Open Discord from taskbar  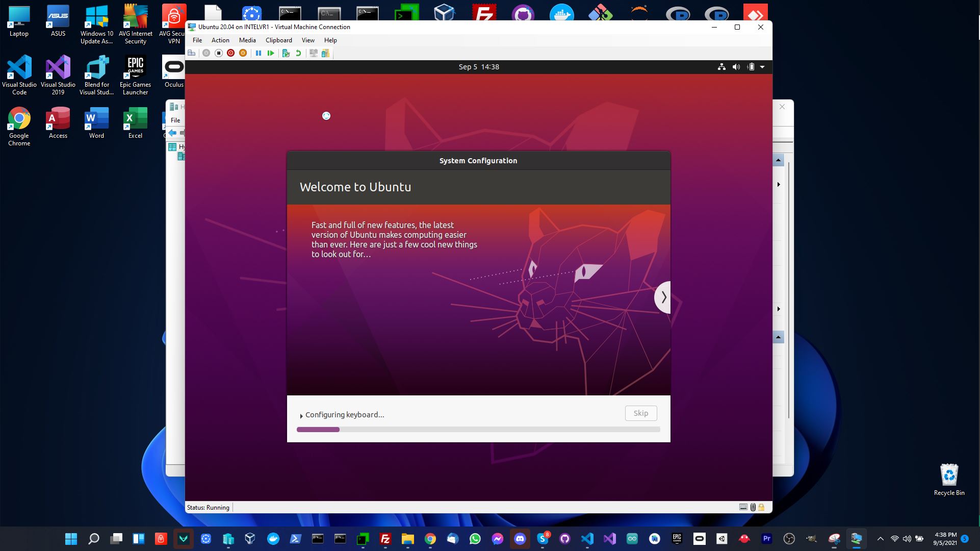coord(520,539)
